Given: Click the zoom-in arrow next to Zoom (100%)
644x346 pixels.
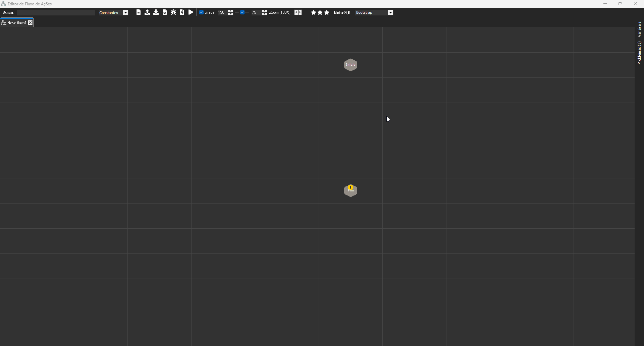Looking at the screenshot, I should point(301,12).
